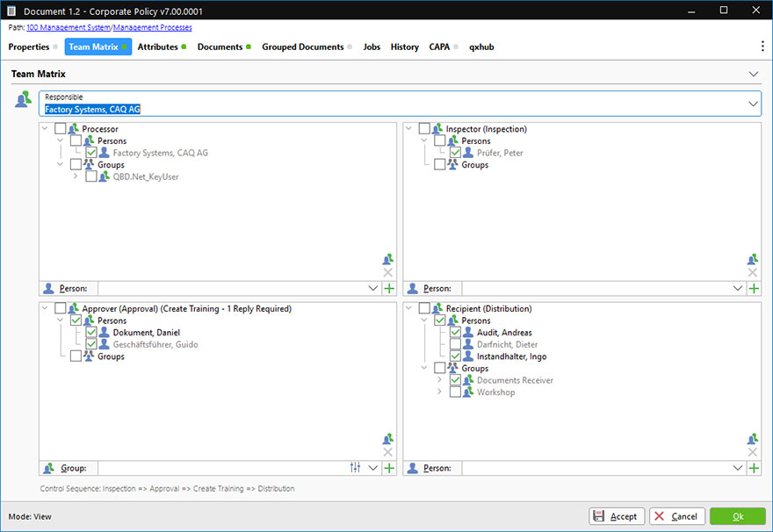Check the Processor role checkbox
Screen dimensions: 773x532
pyautogui.click(x=61, y=128)
